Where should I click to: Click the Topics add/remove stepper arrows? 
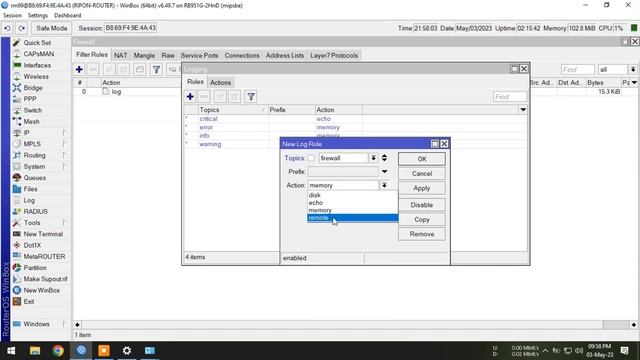(x=384, y=158)
